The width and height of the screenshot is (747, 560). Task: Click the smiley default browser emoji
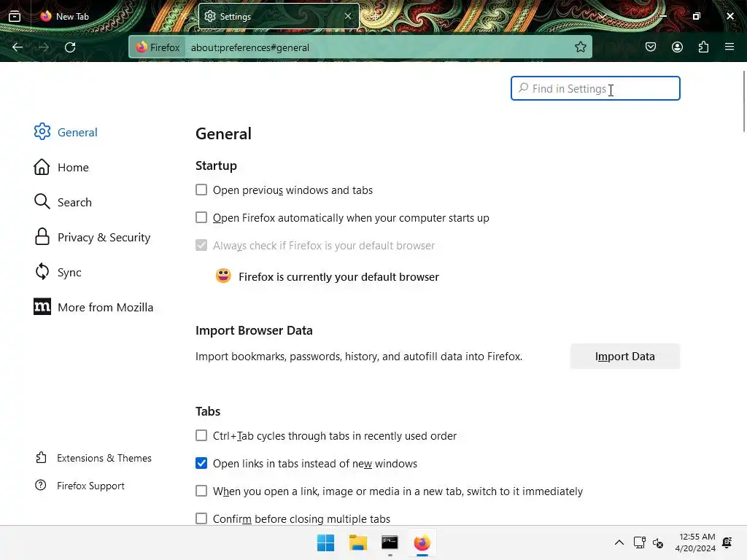(x=223, y=276)
